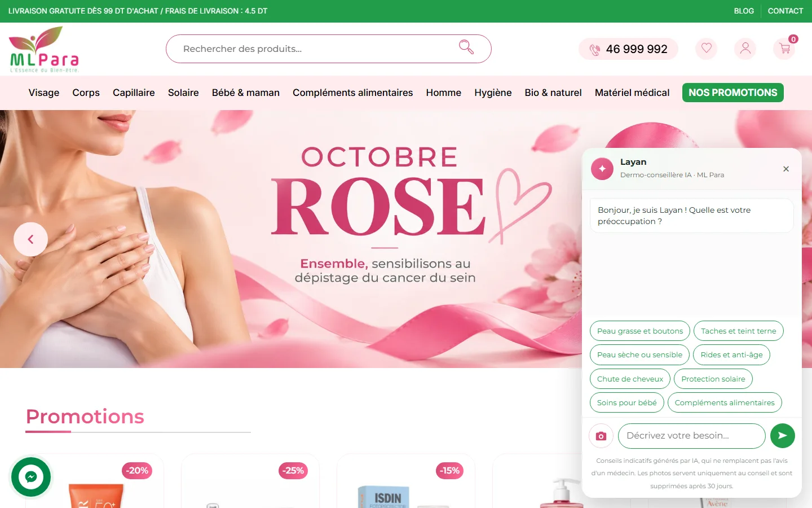The width and height of the screenshot is (812, 508).
Task: Open the Homme menu
Action: 444,93
